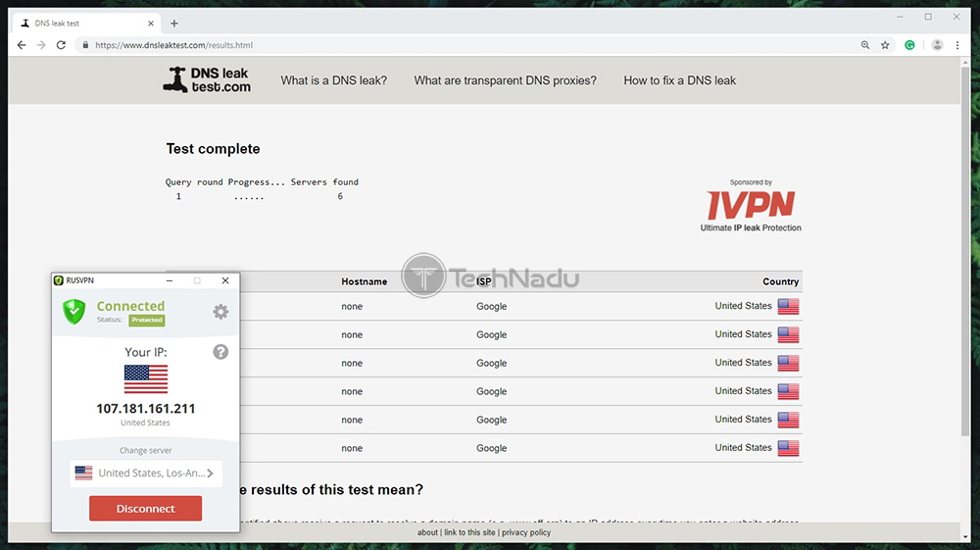Open the RUSVPN help question mark

click(x=220, y=352)
